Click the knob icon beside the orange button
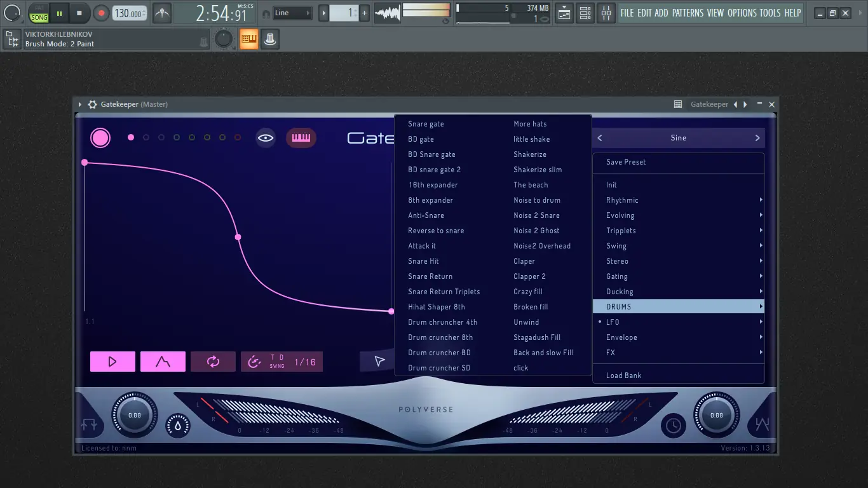 point(224,39)
